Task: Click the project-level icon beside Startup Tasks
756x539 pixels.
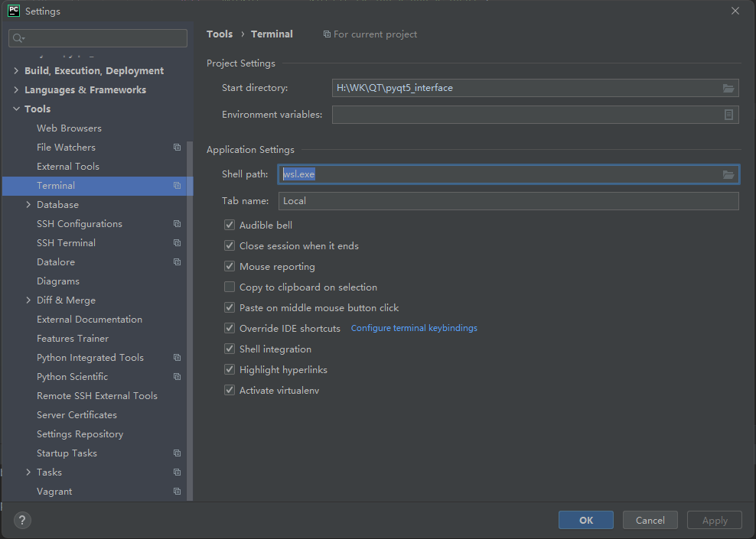Action: click(x=177, y=453)
